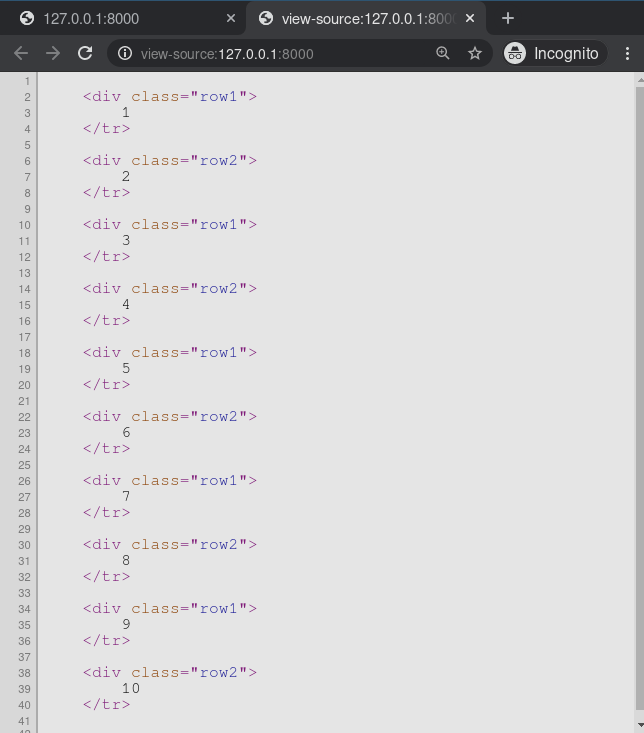The image size is (644, 733).
Task: Click the div row1 tag on line 34
Action: coord(170,609)
